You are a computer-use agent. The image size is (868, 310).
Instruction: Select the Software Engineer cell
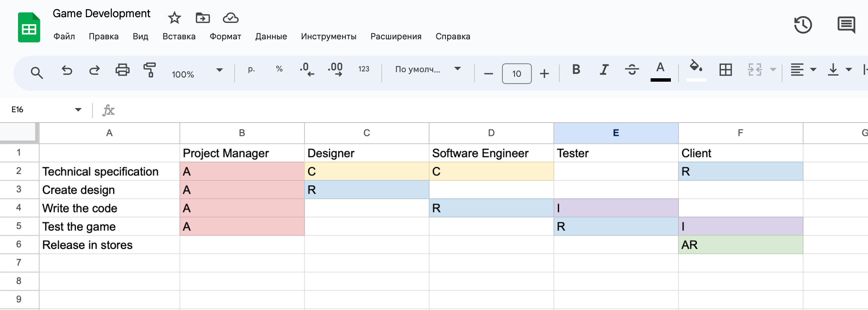pos(491,153)
